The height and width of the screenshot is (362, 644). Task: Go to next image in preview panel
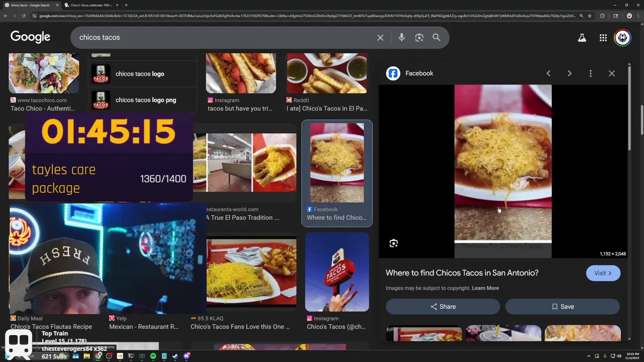[570, 73]
